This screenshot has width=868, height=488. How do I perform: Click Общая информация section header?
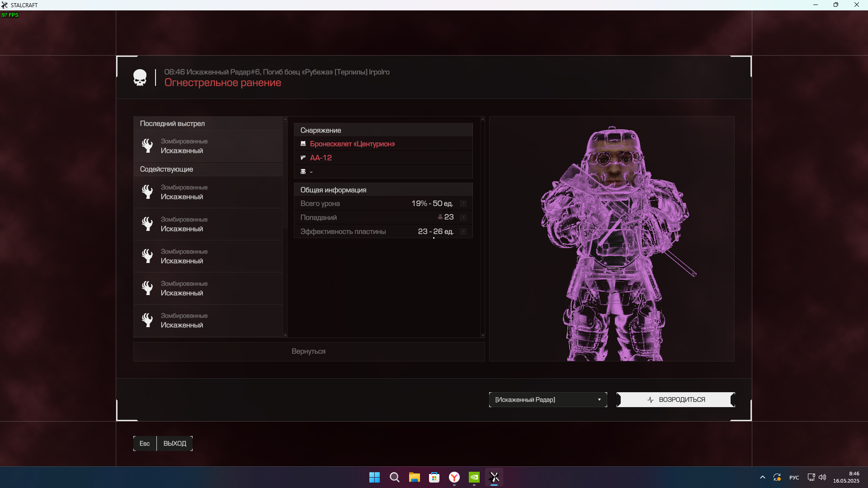click(383, 190)
